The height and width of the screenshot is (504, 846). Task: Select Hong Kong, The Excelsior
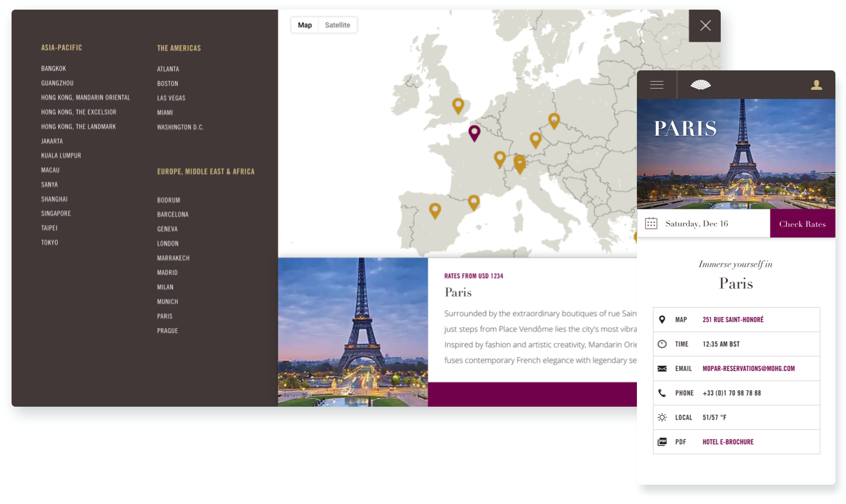(79, 112)
